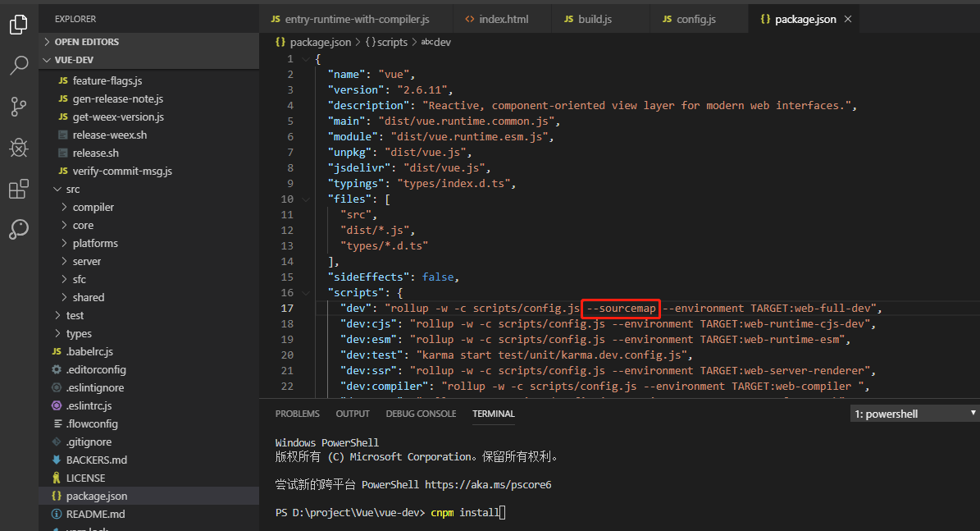This screenshot has width=980, height=531.
Task: Fold the "files" array at line 10
Action: (x=306, y=199)
